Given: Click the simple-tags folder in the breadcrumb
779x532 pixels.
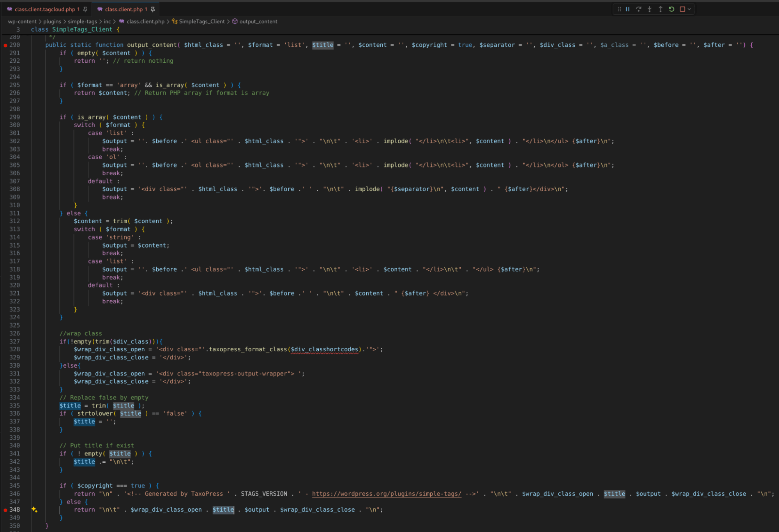Looking at the screenshot, I should pyautogui.click(x=82, y=21).
